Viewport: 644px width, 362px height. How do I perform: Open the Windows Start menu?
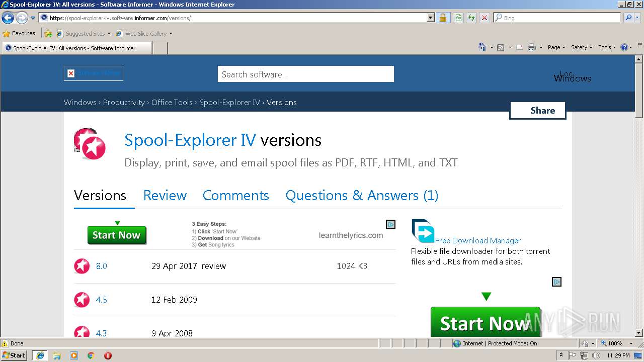click(x=14, y=355)
